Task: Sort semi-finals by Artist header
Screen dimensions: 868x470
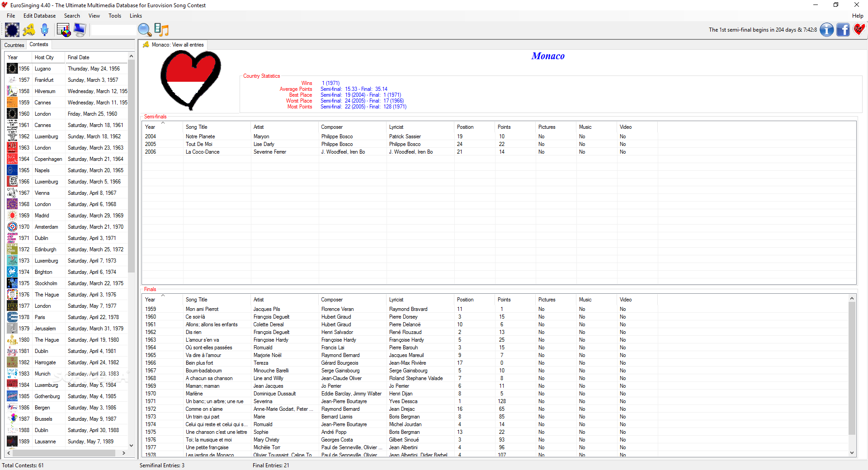Action: pyautogui.click(x=284, y=127)
